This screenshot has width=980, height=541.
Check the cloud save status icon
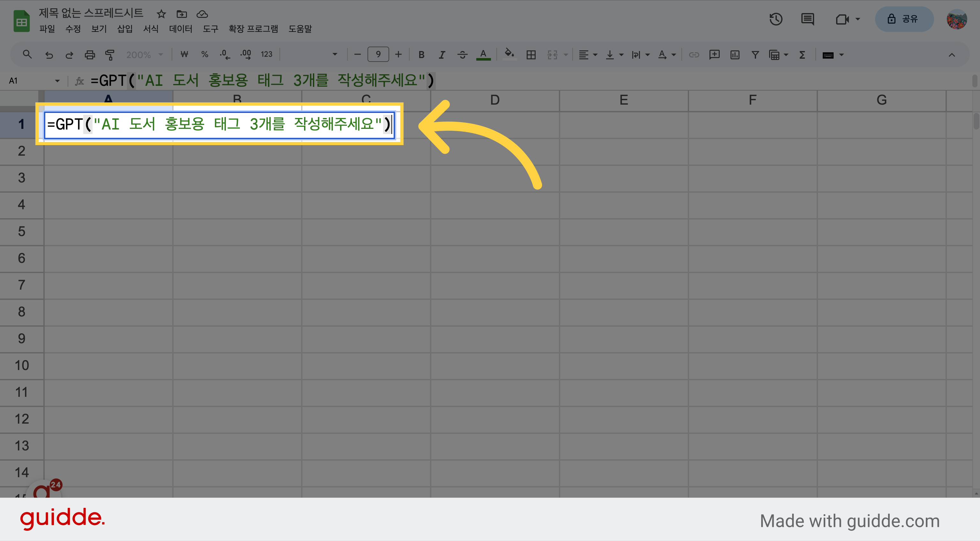(202, 14)
